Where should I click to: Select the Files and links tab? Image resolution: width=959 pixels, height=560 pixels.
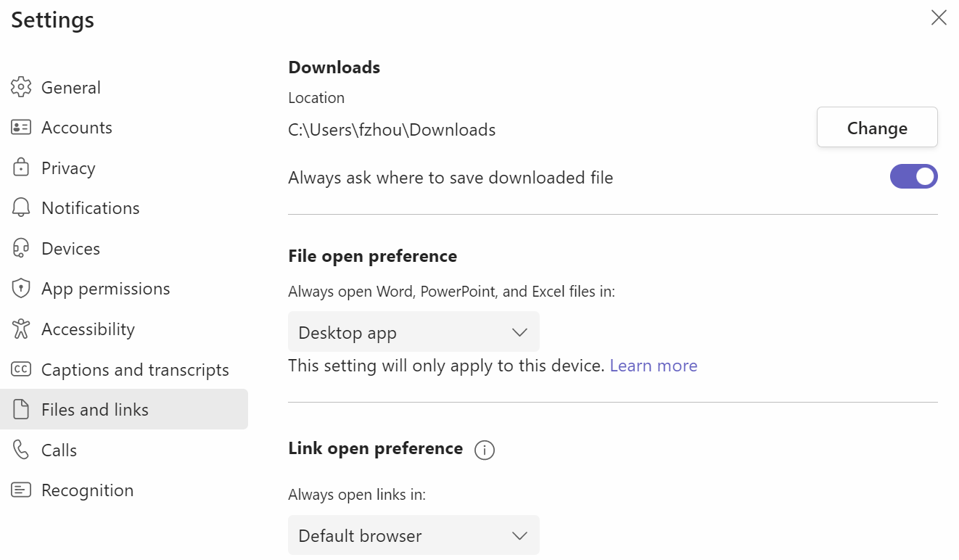coord(94,410)
